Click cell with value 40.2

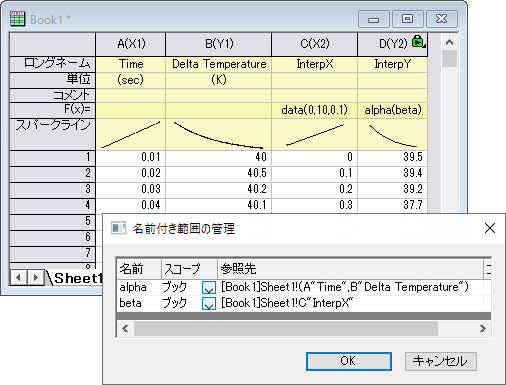click(219, 189)
